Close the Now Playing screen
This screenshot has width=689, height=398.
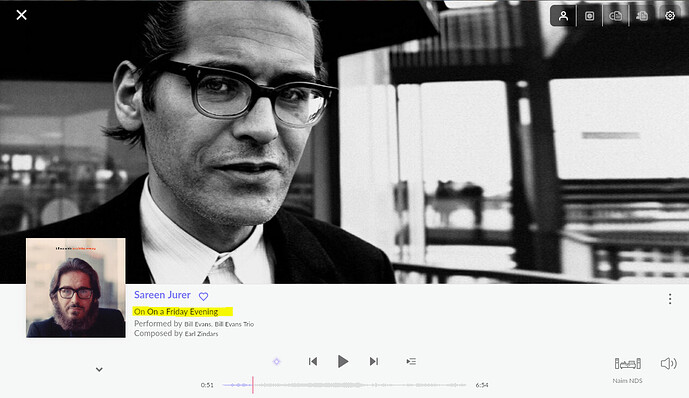click(x=21, y=15)
